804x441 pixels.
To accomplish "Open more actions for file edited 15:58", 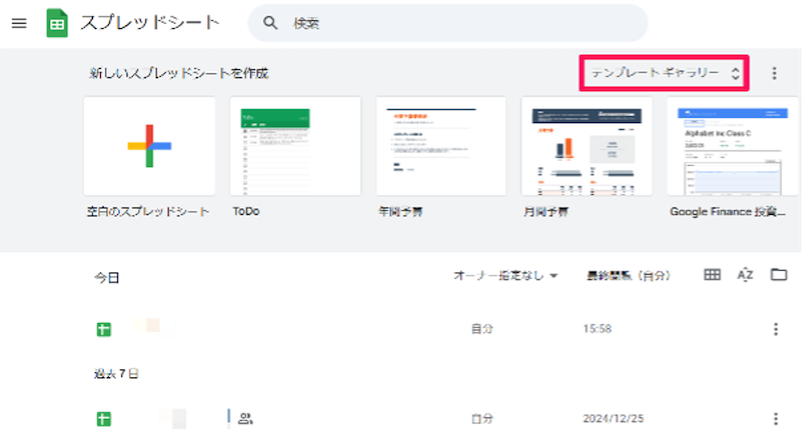I will tap(775, 329).
